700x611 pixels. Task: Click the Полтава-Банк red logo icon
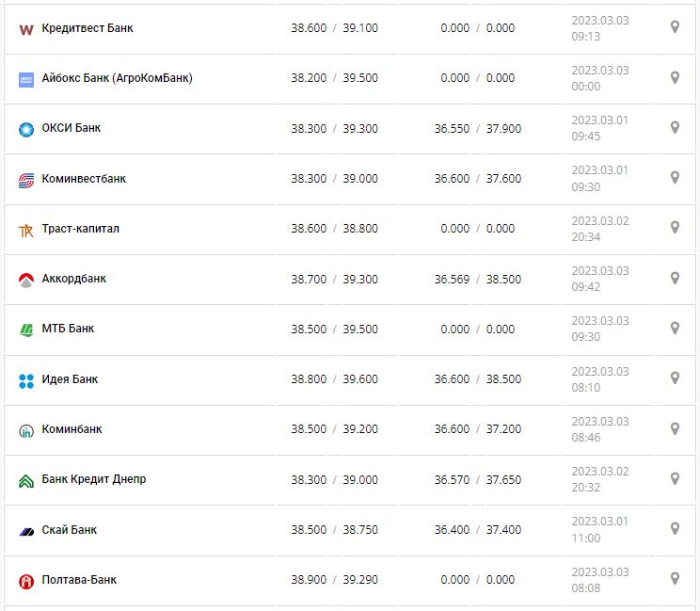pyautogui.click(x=26, y=581)
